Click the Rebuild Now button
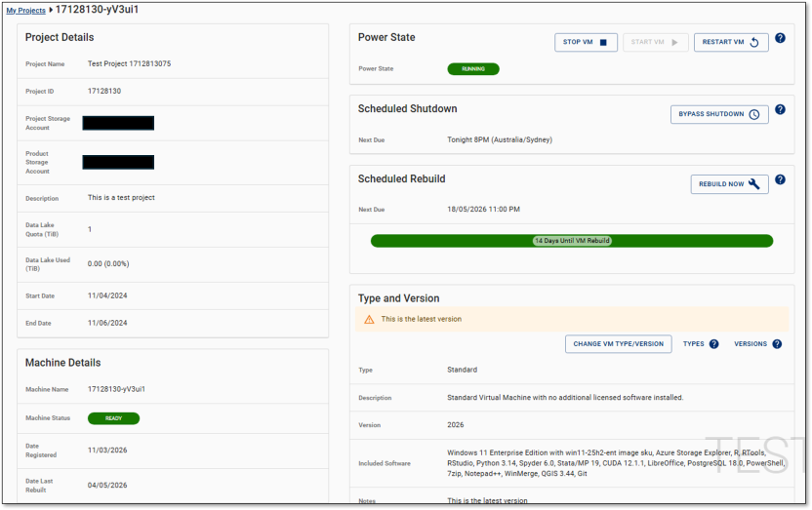 [x=729, y=184]
